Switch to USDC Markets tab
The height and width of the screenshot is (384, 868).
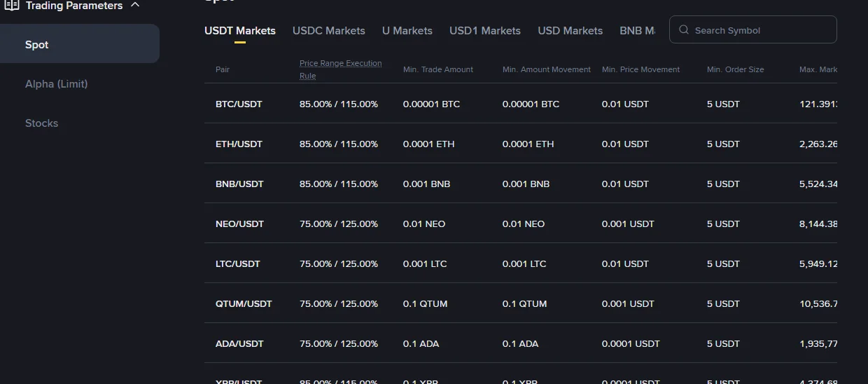pyautogui.click(x=329, y=31)
